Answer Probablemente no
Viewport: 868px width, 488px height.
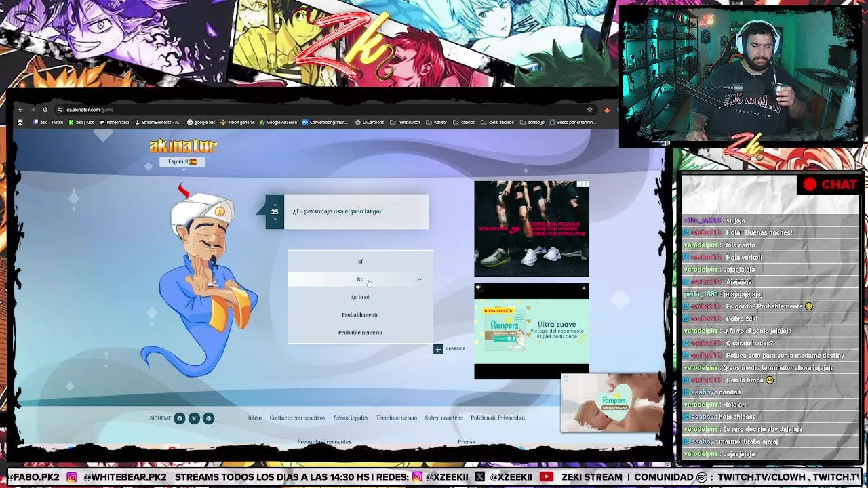[360, 332]
